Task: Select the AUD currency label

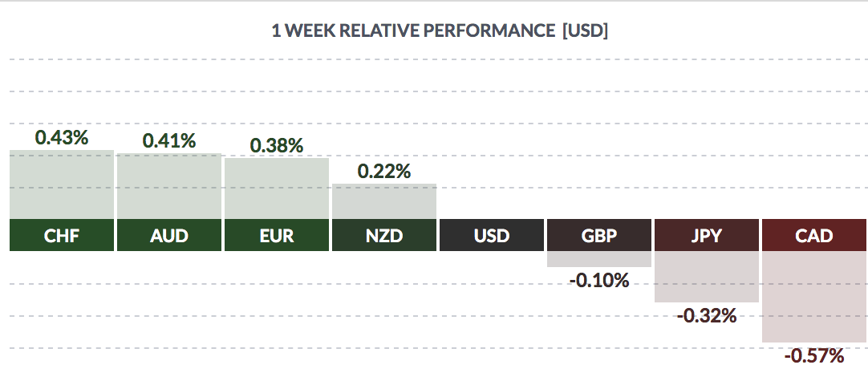Action: [169, 236]
